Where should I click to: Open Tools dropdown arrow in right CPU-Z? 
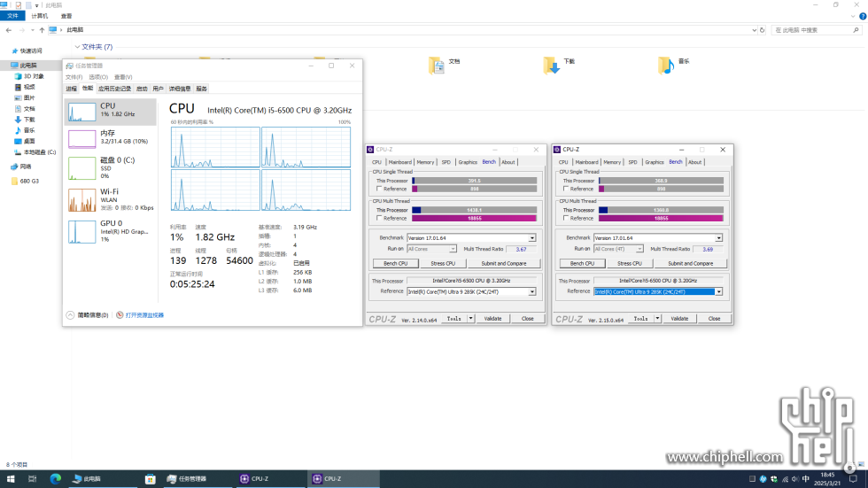pos(657,319)
